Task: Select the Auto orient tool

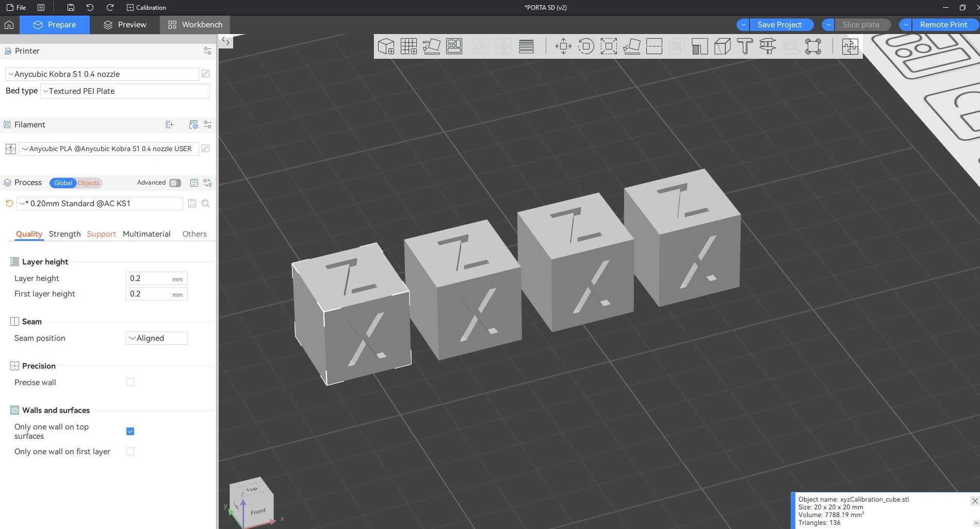Action: [431, 46]
